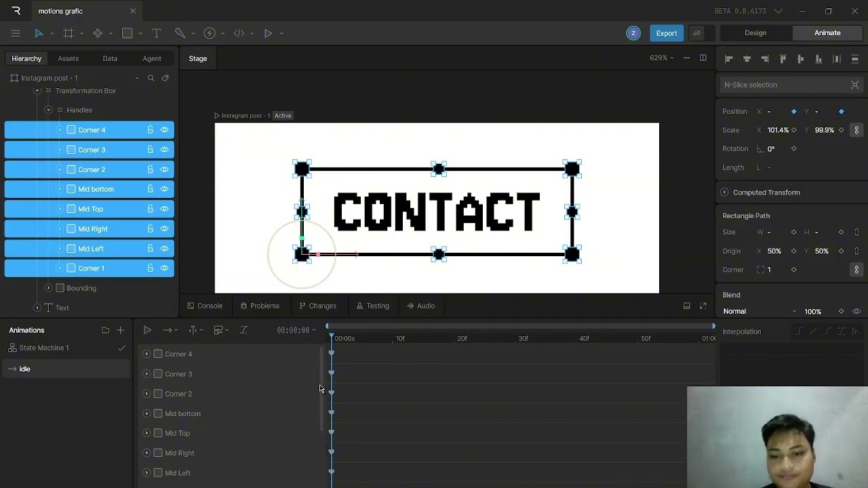Image resolution: width=868 pixels, height=488 pixels.
Task: Align selection to horizontal center
Action: (747, 59)
